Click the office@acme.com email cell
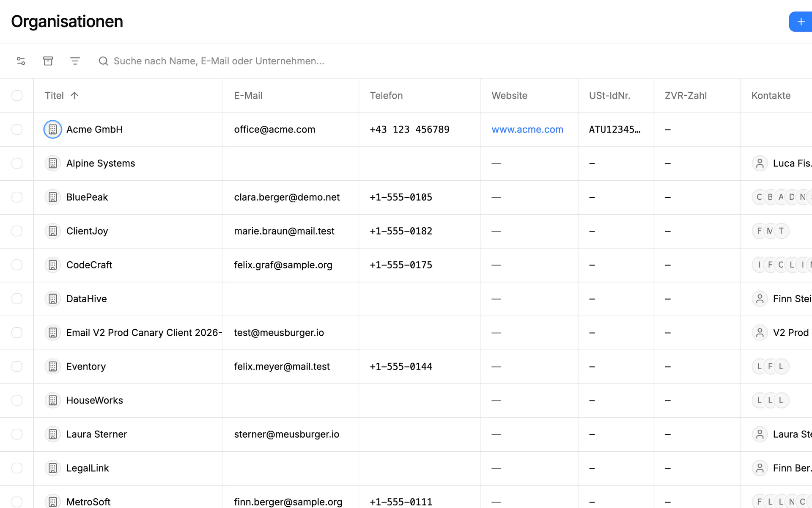The image size is (812, 508). pyautogui.click(x=291, y=130)
